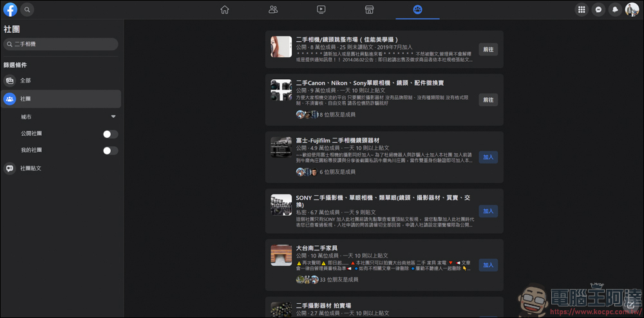Viewport: 644px width, 318px height.
Task: Select the 社團貼文 filter
Action: (30, 168)
